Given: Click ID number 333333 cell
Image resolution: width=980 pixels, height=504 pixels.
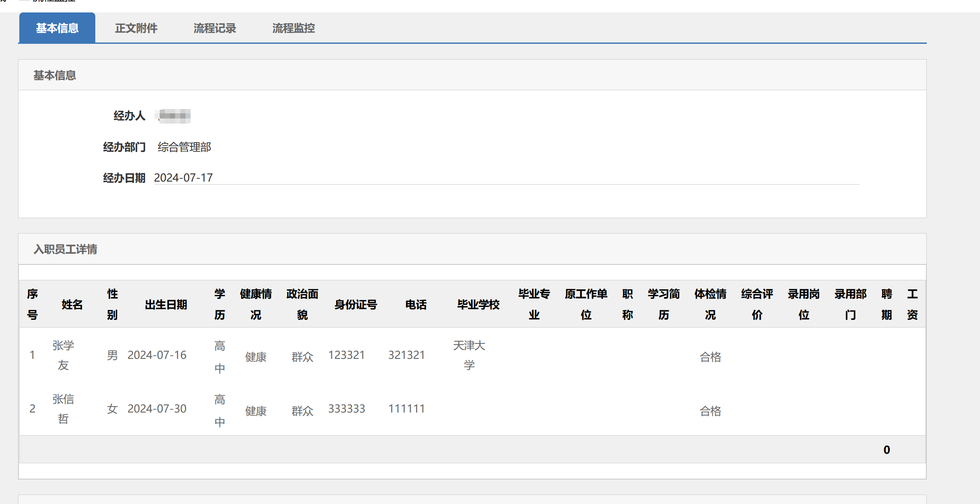Looking at the screenshot, I should pos(346,409).
